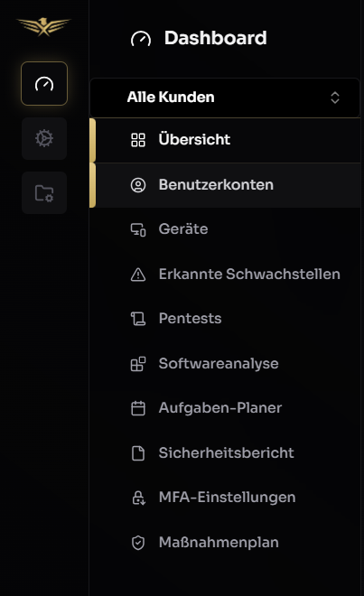Click the Softwareanalyse blocks icon
Image resolution: width=364 pixels, height=596 pixels.
(x=138, y=364)
